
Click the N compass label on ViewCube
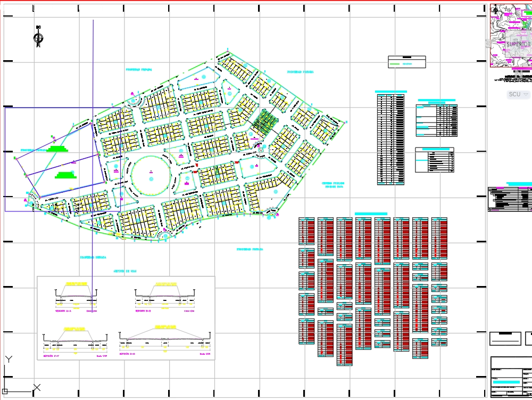point(518,72)
